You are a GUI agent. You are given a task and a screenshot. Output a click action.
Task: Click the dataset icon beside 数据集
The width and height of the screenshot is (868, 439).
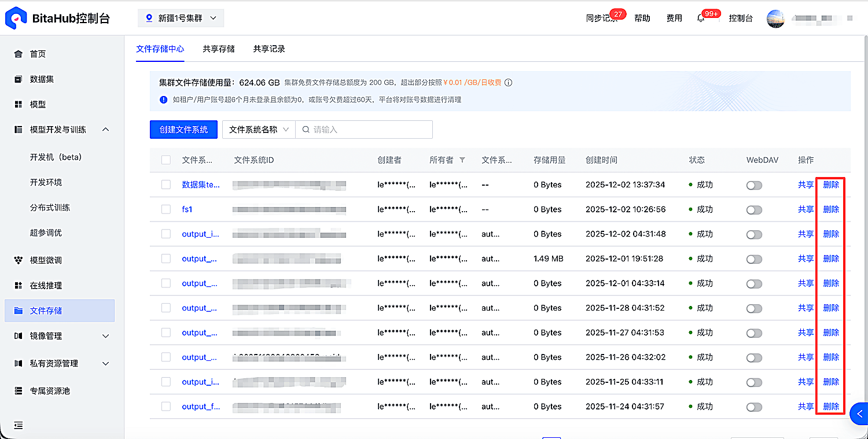point(18,79)
